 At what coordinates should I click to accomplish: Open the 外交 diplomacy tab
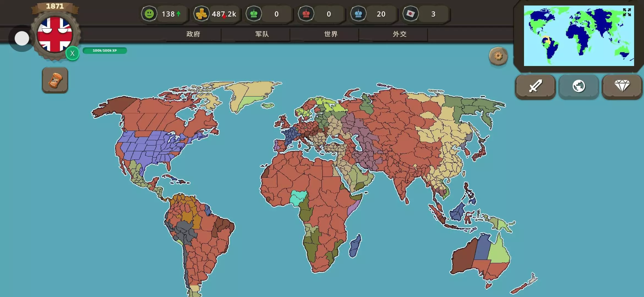(x=400, y=34)
